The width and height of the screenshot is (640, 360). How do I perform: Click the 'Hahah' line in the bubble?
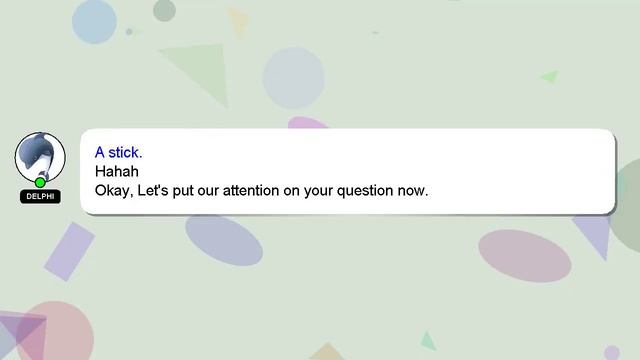[x=117, y=171]
